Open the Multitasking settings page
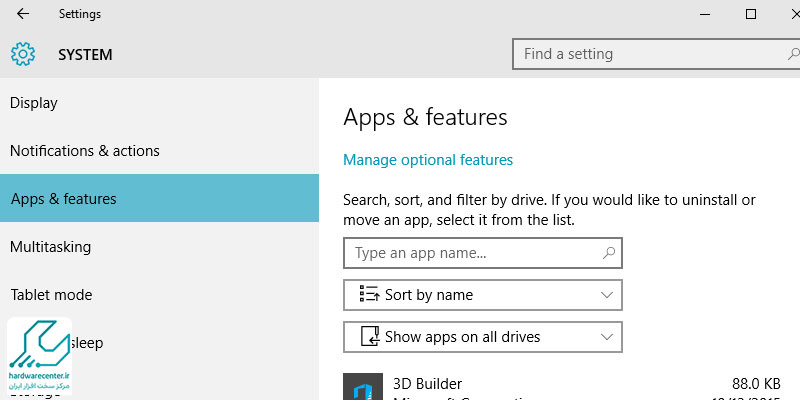Image resolution: width=800 pixels, height=400 pixels. 159,246
